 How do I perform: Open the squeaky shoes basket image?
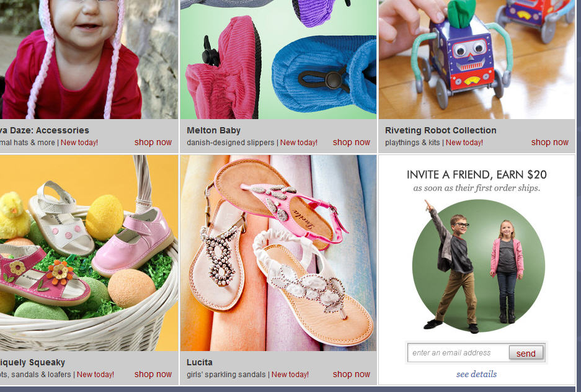pos(89,252)
